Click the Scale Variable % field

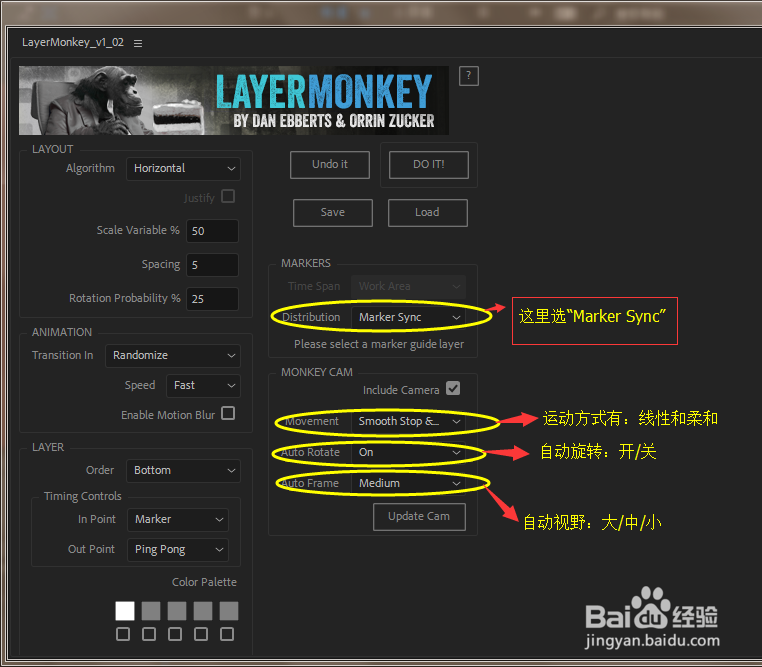[212, 231]
